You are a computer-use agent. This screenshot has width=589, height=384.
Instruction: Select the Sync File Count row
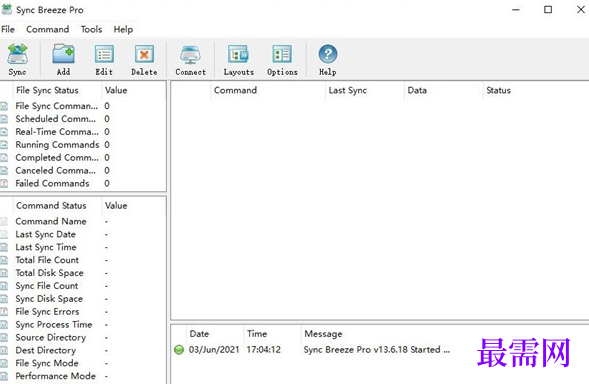[83, 286]
